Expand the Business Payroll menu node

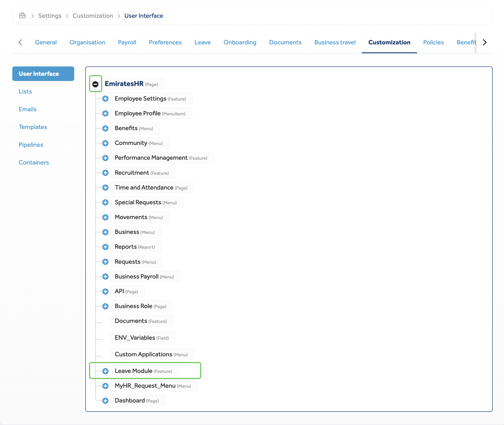(x=105, y=276)
